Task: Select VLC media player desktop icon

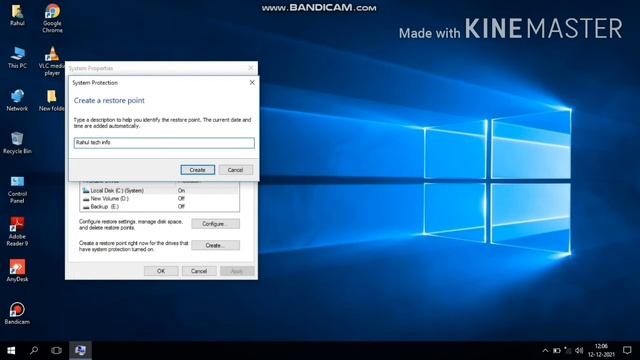Action: click(52, 61)
